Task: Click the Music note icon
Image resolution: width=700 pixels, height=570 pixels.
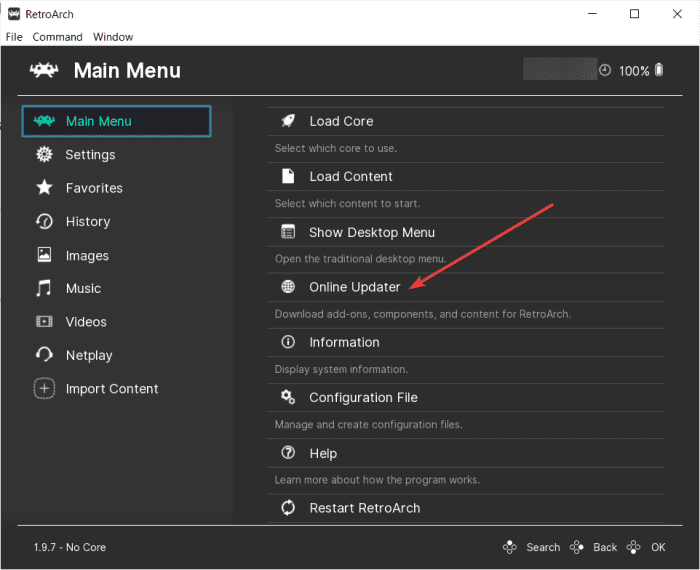Action: (x=44, y=288)
